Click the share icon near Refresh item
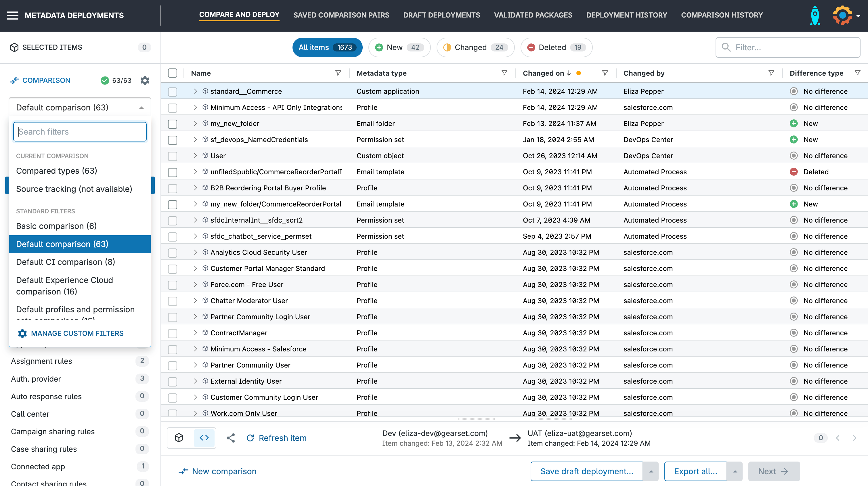Image resolution: width=868 pixels, height=486 pixels. click(x=231, y=438)
